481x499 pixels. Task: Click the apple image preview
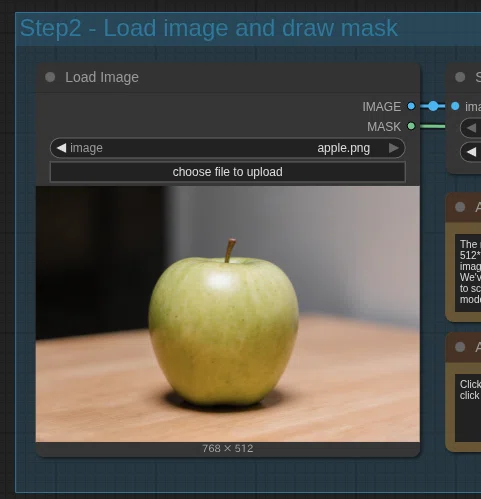tap(228, 314)
